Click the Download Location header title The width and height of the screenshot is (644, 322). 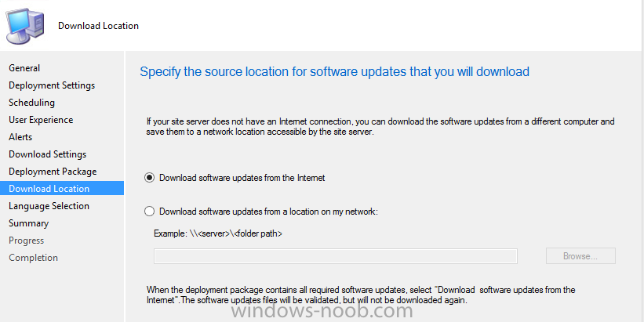coord(98,25)
